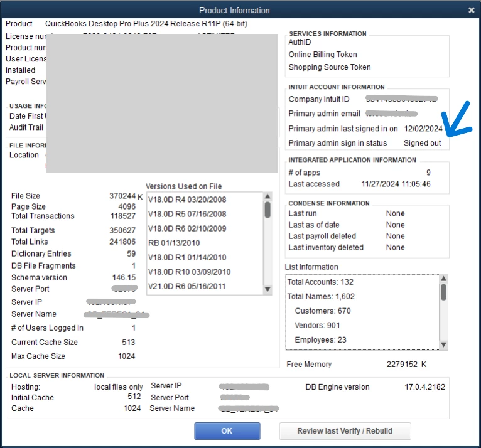Image resolution: width=481 pixels, height=448 pixels.
Task: Click Total Targets value 350627
Action: tap(122, 230)
